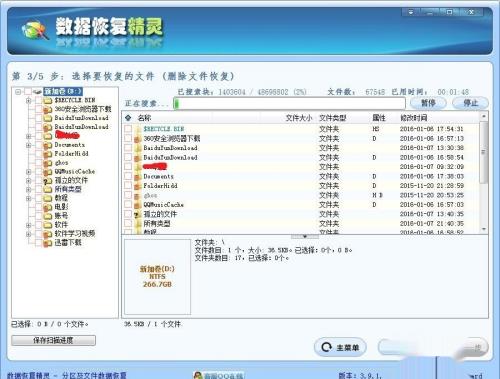500x379 pixels.
Task: Expand the 软件学习视频 tree node
Action: [x=29, y=234]
